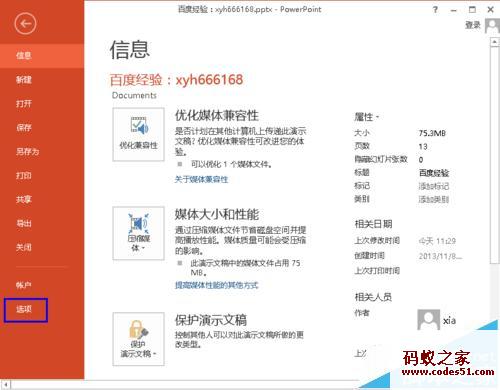500x390 pixels.
Task: Click the page count value 13
Action: pyautogui.click(x=423, y=146)
